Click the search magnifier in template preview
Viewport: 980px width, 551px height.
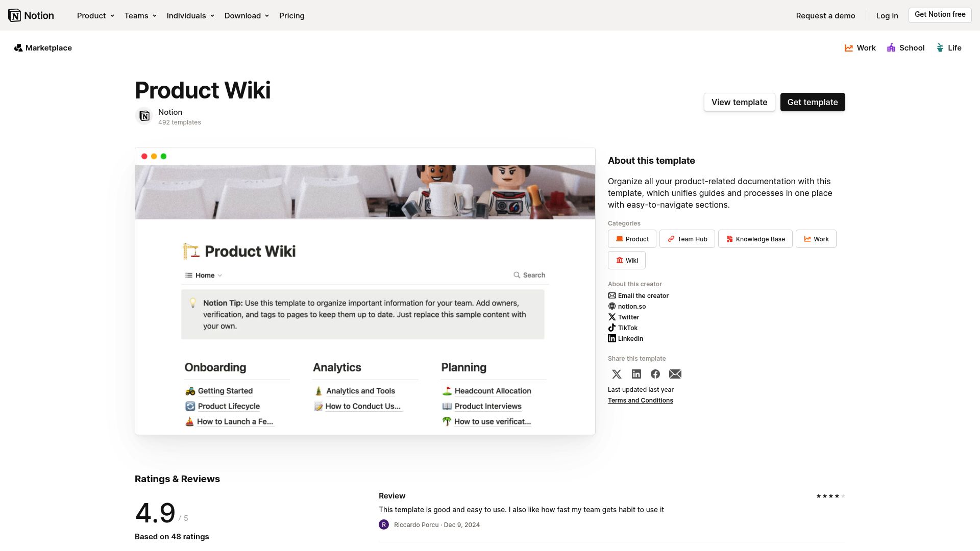point(517,275)
